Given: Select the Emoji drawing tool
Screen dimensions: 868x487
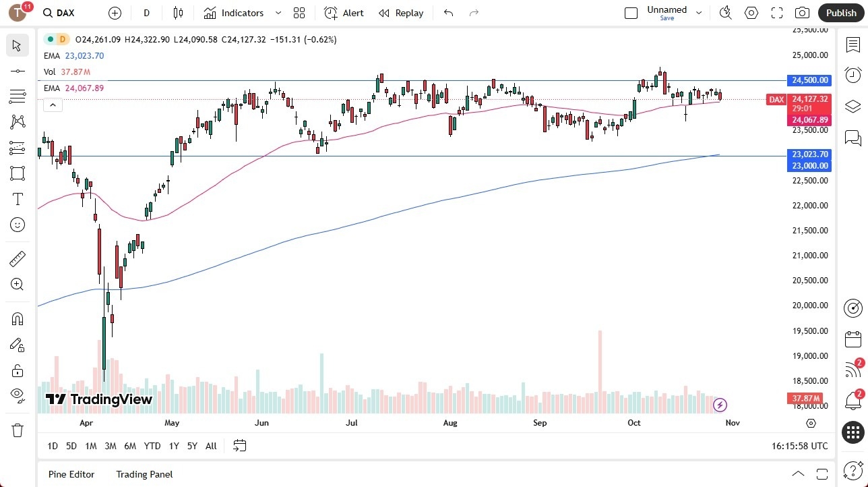Looking at the screenshot, I should coord(17,225).
